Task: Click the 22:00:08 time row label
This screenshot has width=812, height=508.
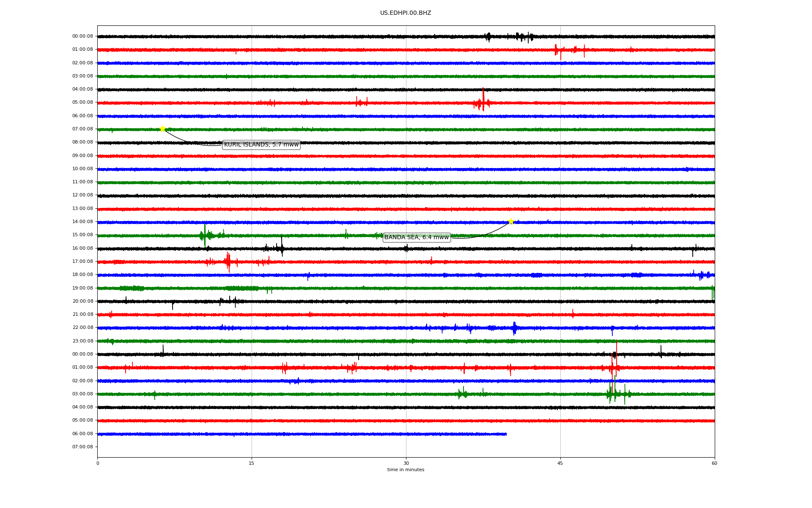Action: tap(82, 328)
